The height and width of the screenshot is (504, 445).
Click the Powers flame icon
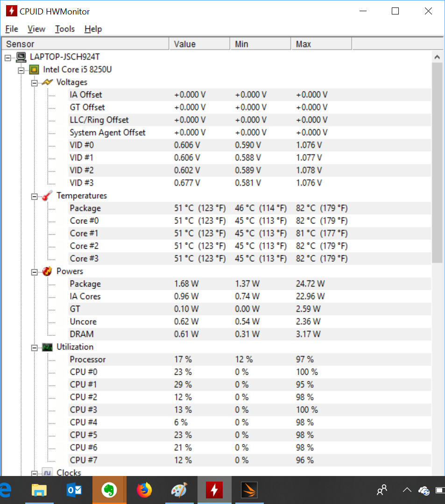[x=47, y=271]
